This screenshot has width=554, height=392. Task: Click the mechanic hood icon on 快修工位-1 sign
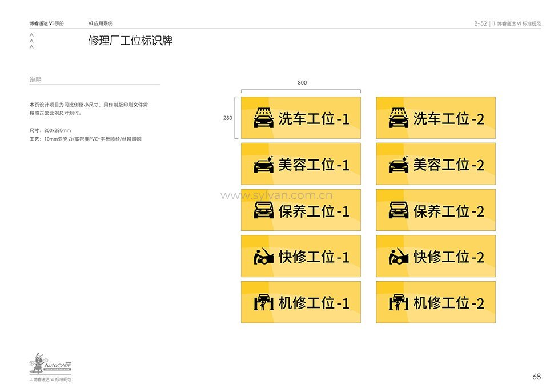click(263, 256)
